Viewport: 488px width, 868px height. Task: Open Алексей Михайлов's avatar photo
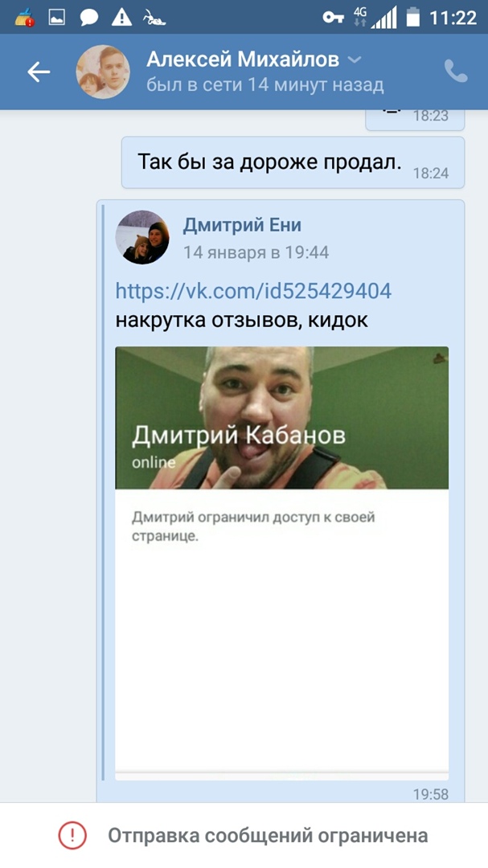coord(103,72)
